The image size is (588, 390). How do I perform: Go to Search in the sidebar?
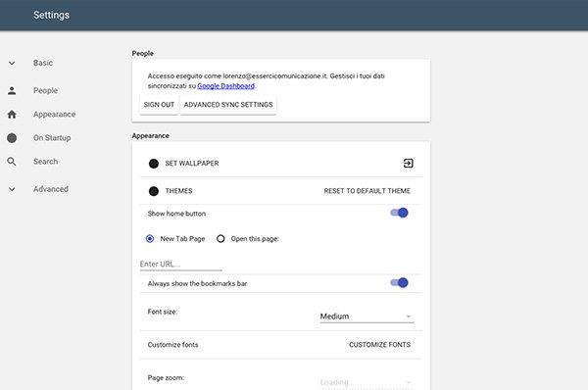pyautogui.click(x=45, y=162)
